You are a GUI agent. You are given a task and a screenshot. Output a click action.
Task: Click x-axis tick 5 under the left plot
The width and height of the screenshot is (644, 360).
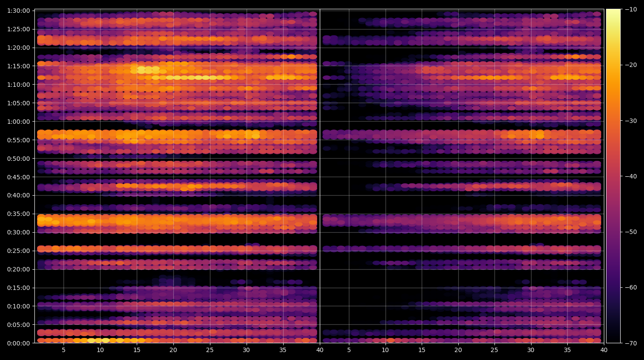(x=64, y=350)
